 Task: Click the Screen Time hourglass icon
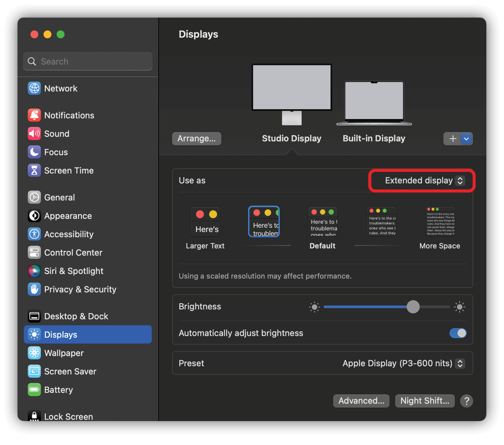[34, 170]
